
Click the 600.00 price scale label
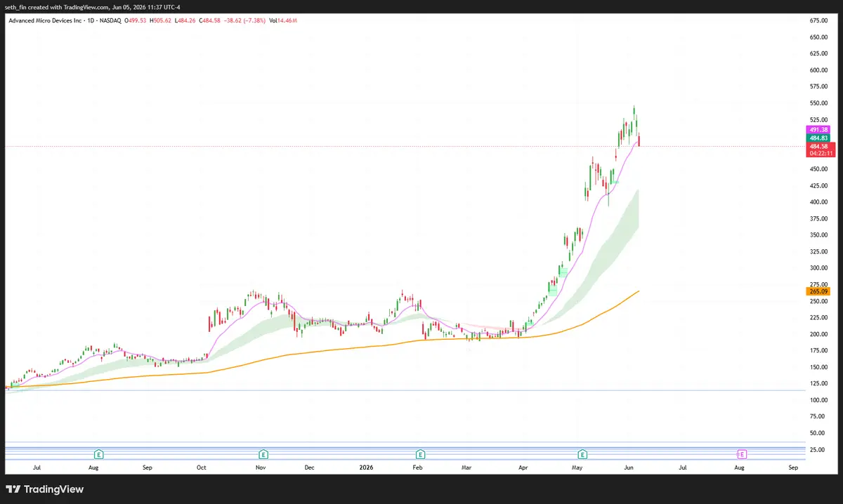coord(818,70)
